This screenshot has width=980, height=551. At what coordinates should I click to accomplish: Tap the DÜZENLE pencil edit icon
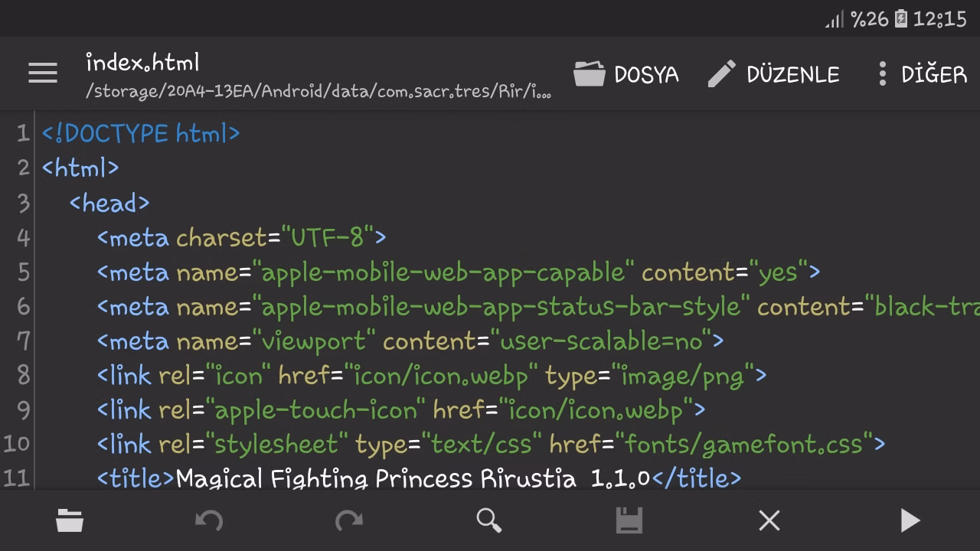point(720,73)
